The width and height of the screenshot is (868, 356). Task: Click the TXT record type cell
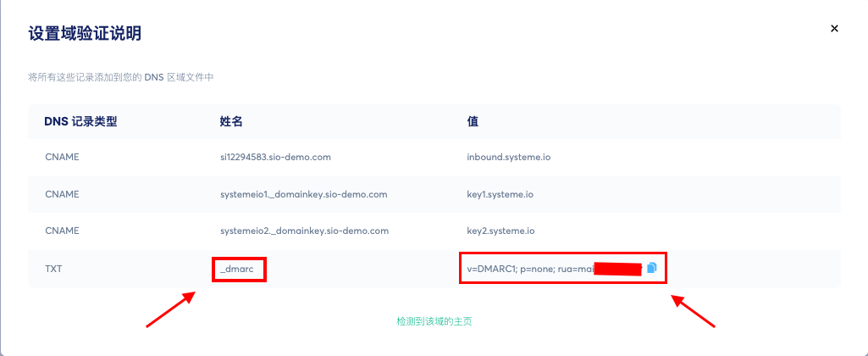coord(53,269)
